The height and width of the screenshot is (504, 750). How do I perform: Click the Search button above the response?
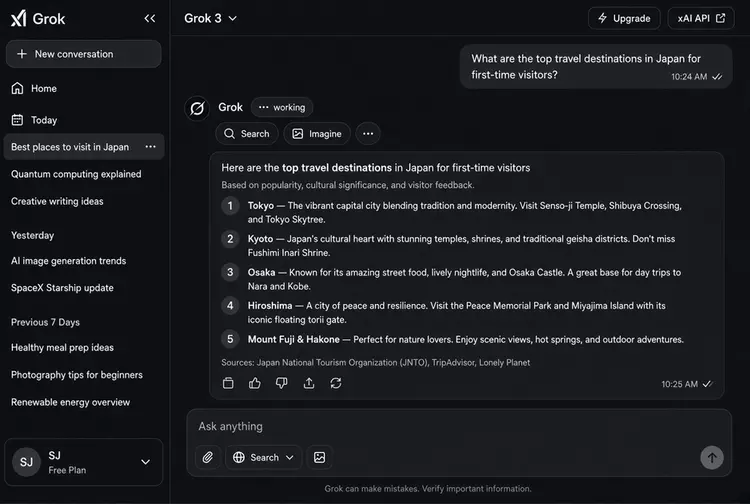point(247,134)
